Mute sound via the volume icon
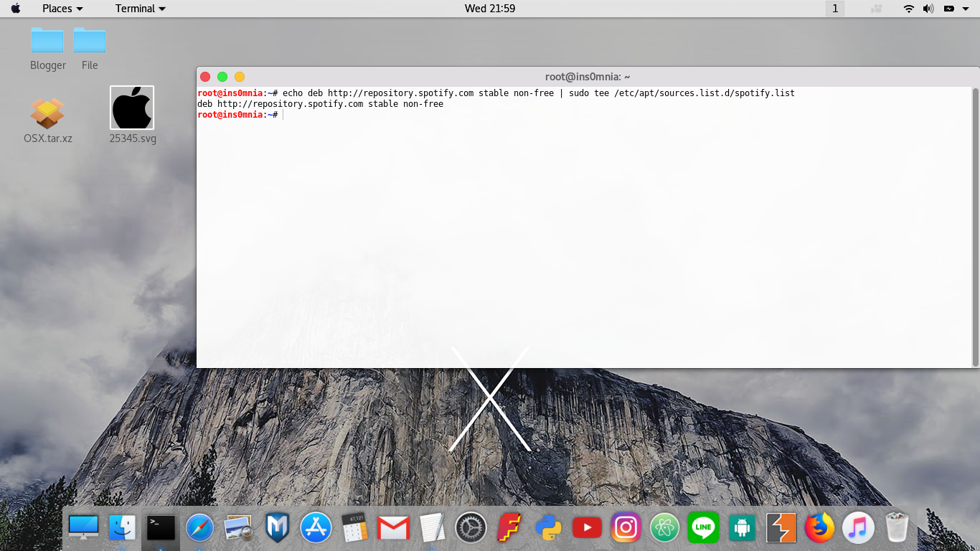 coord(928,9)
